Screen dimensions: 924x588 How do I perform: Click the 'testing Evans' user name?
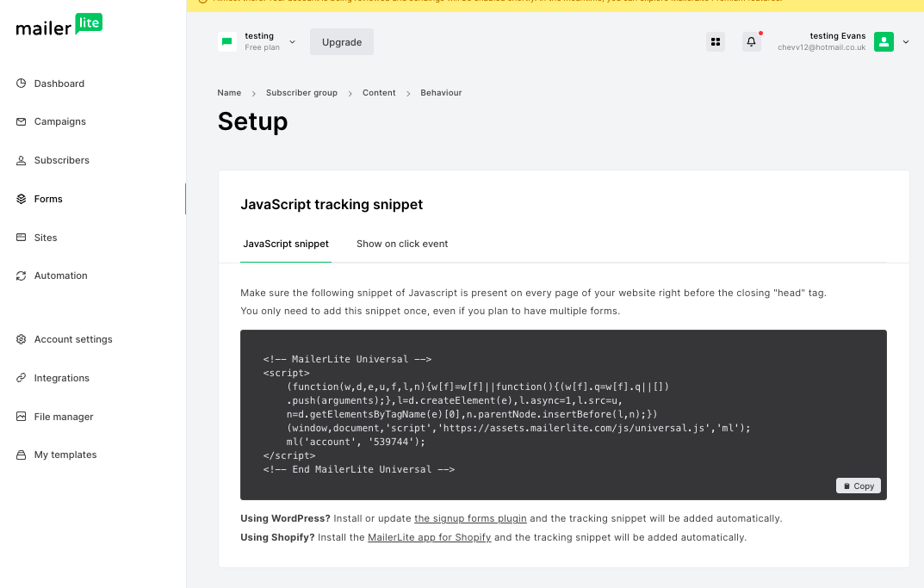click(837, 36)
